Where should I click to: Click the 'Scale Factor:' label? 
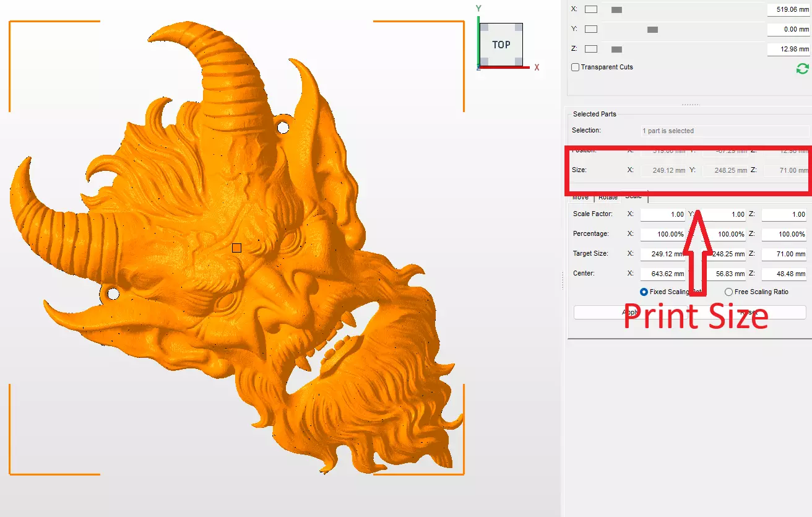tap(592, 214)
